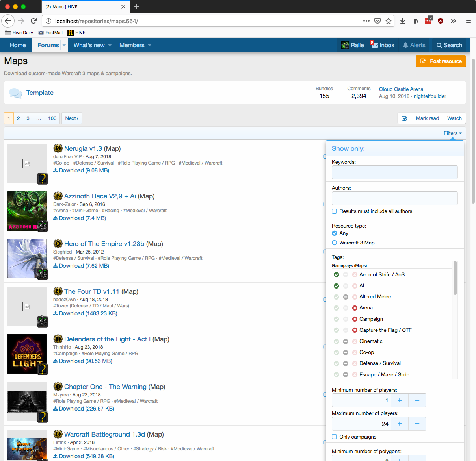The image size is (476, 461).
Task: Expand the What's new menu arrow
Action: pyautogui.click(x=110, y=45)
